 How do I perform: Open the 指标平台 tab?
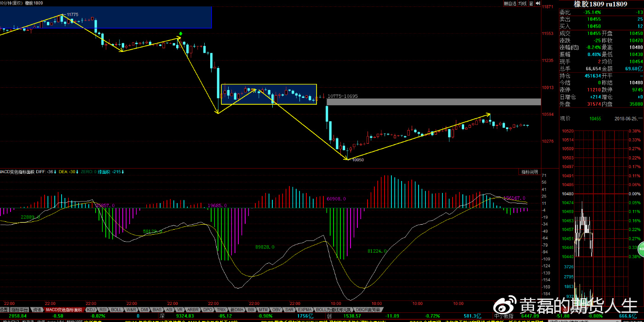[20, 310]
